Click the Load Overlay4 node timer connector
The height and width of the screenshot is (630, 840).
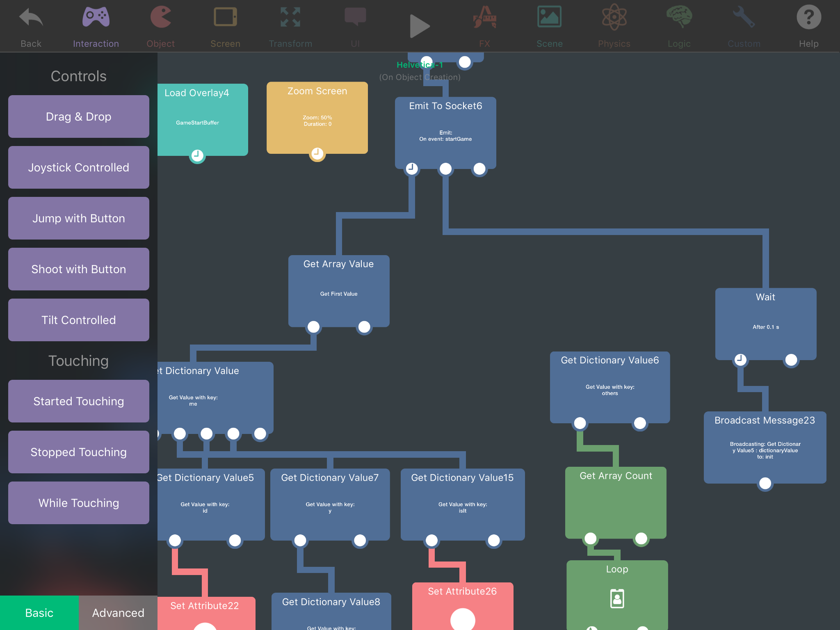pyautogui.click(x=197, y=155)
